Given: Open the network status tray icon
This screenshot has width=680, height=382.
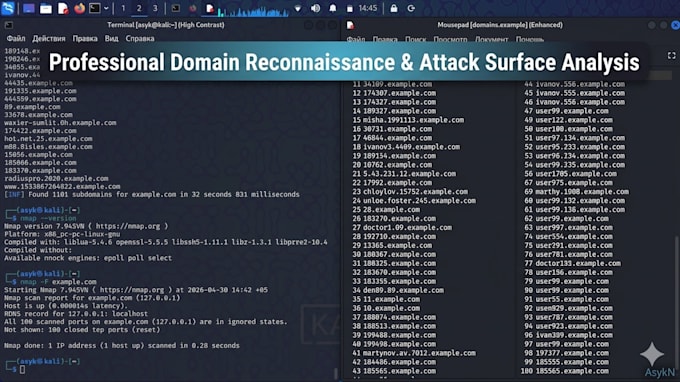Looking at the screenshot, I should 298,8.
